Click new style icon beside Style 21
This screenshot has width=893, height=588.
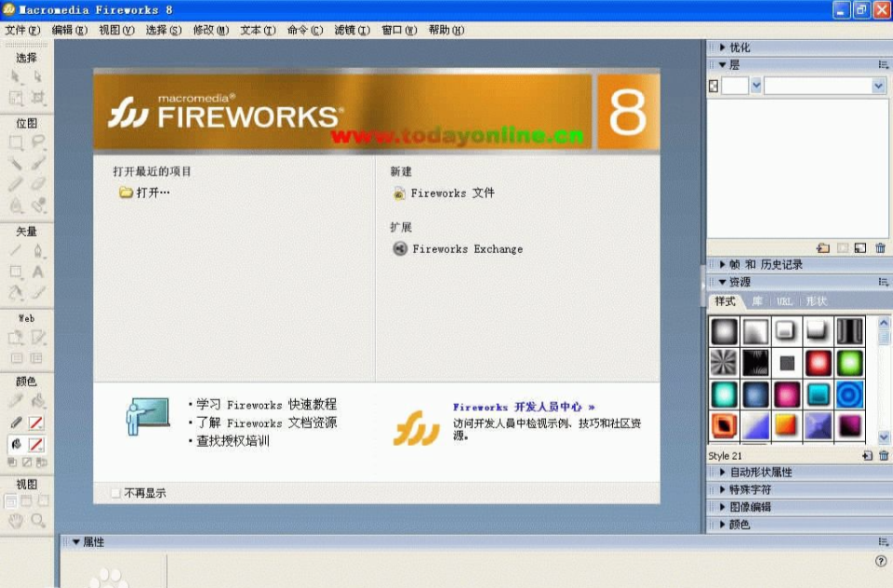click(x=867, y=456)
